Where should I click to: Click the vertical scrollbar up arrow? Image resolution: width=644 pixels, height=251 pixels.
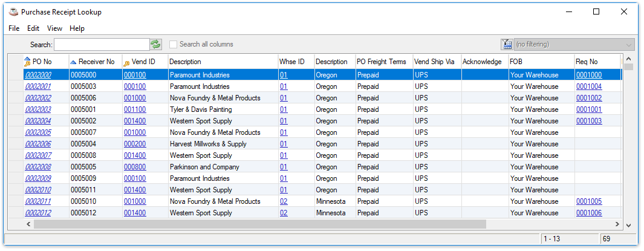[628, 59]
